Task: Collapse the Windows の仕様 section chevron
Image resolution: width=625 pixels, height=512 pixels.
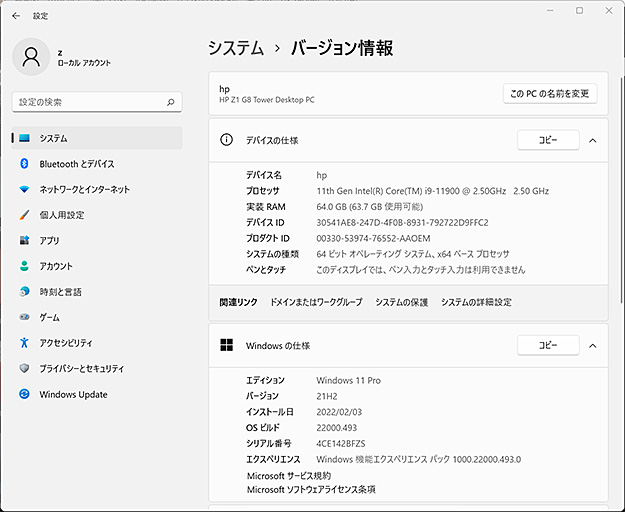Action: click(x=593, y=346)
